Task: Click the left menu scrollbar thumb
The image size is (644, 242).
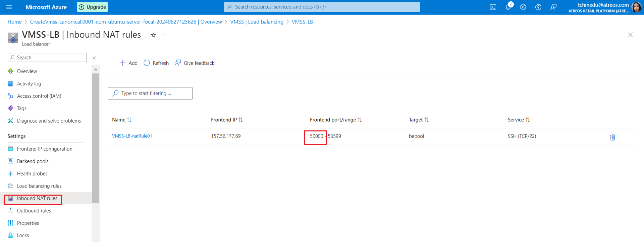Action: pyautogui.click(x=96, y=138)
